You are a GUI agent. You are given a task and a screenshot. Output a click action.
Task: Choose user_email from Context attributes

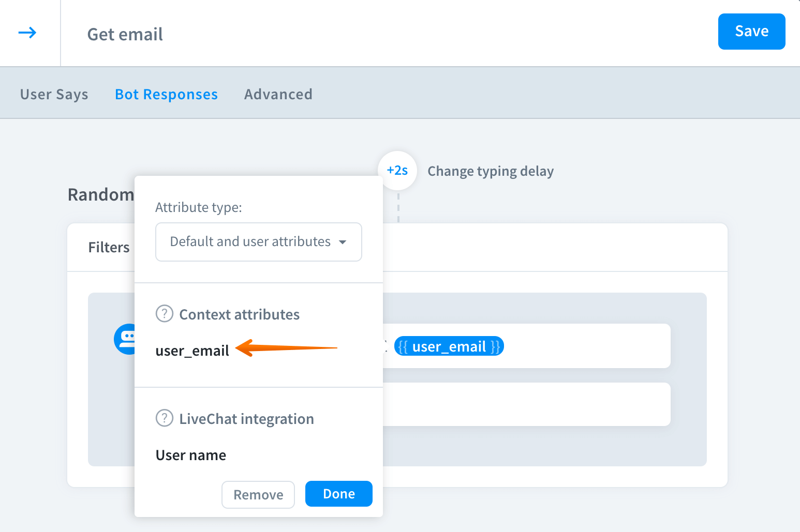click(192, 351)
